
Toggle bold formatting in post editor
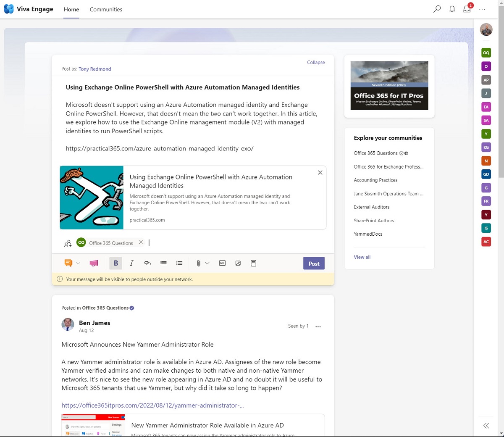click(116, 263)
